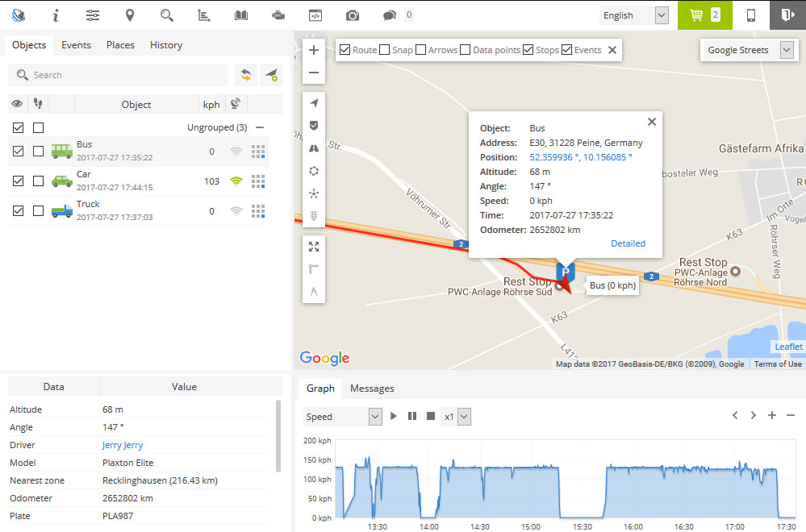
Task: Open the Google Streets map type dropdown
Action: (x=748, y=50)
